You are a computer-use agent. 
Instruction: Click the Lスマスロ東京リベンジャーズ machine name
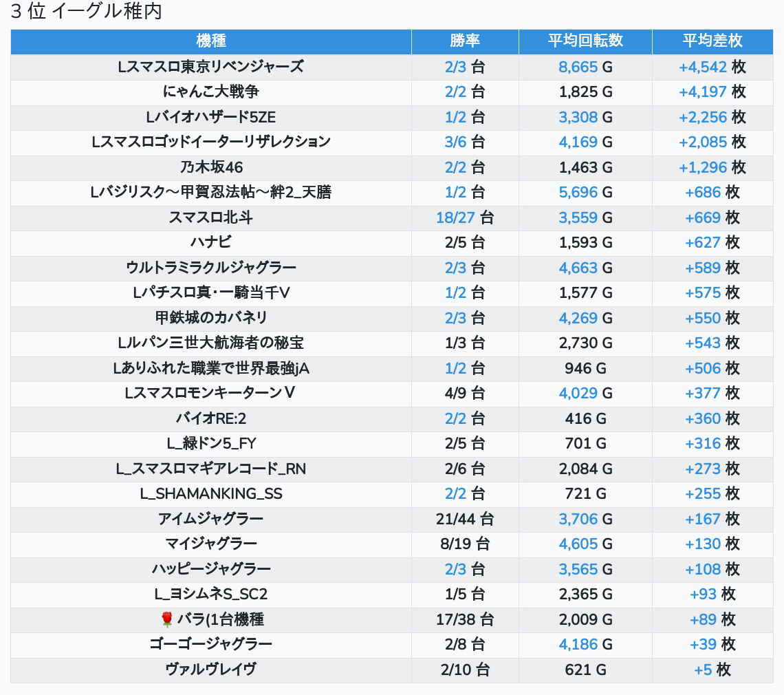coord(211,67)
